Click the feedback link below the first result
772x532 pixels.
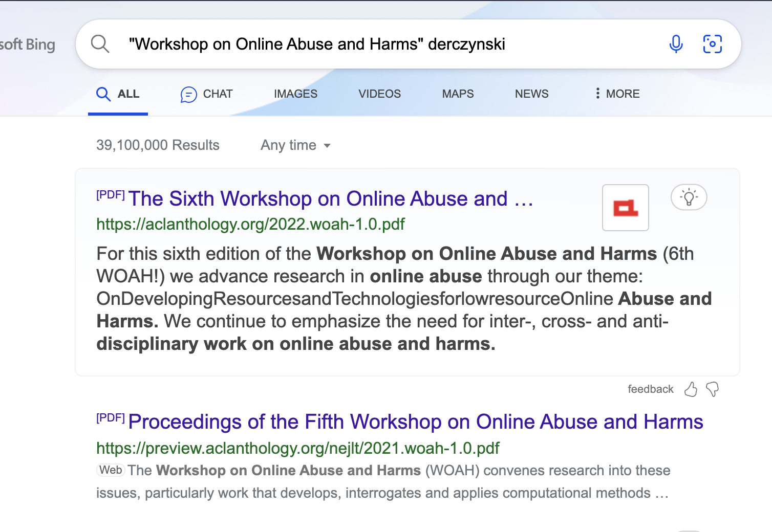click(x=650, y=389)
